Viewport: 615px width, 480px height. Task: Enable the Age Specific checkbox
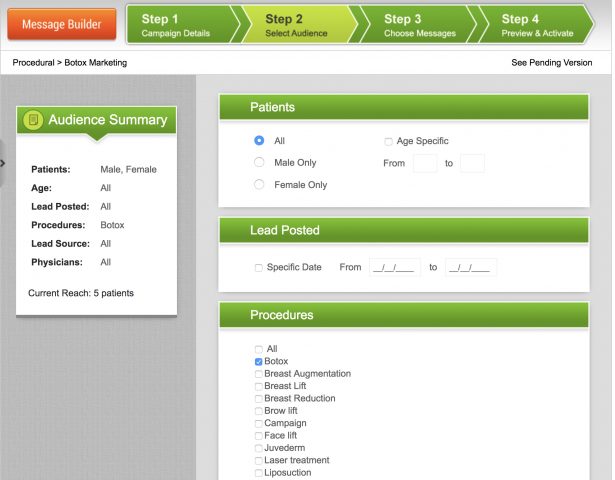tap(389, 142)
